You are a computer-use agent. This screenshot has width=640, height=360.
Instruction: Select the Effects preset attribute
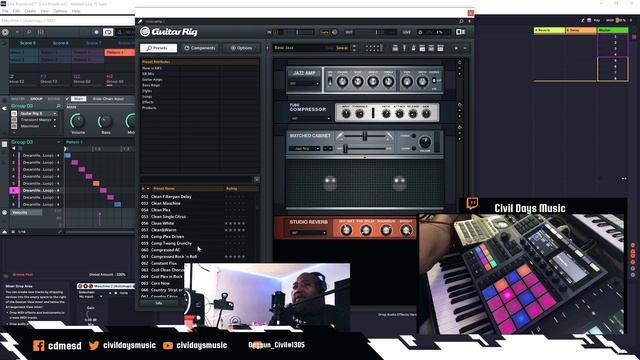click(148, 102)
